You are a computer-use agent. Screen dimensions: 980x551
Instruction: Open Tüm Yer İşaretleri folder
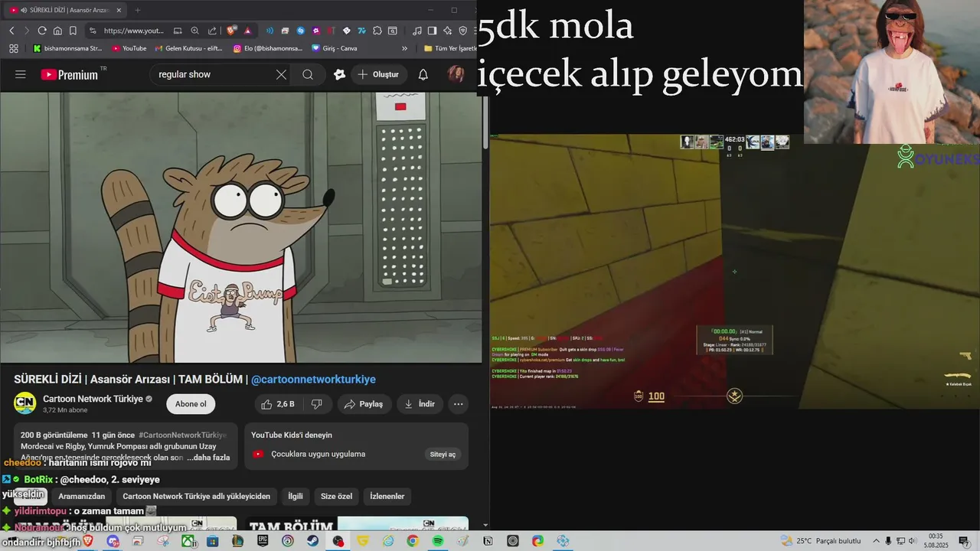pyautogui.click(x=450, y=48)
